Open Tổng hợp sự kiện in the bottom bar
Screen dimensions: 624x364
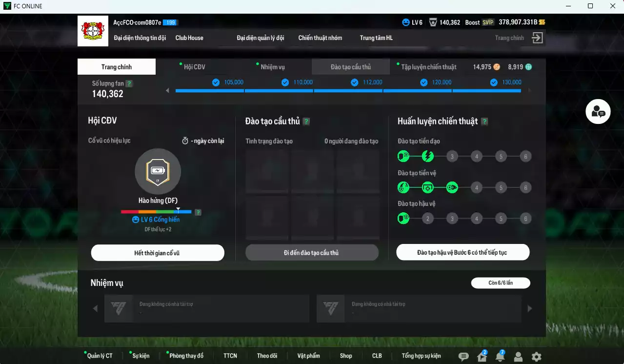[421, 356]
